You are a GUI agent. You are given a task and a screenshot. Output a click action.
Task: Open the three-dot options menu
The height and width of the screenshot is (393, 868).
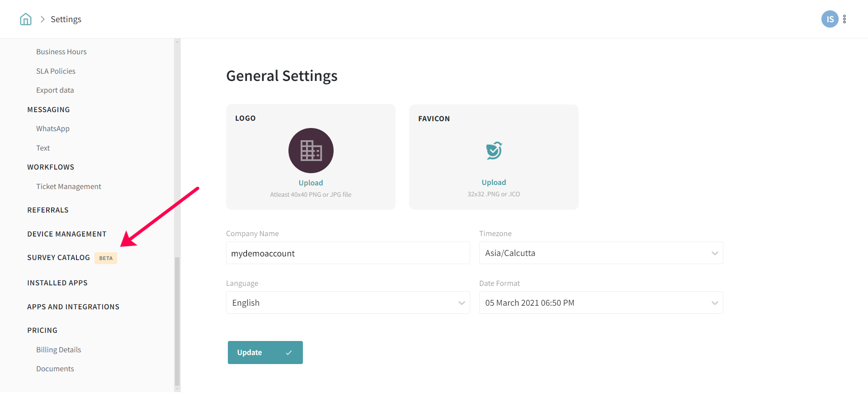[844, 19]
